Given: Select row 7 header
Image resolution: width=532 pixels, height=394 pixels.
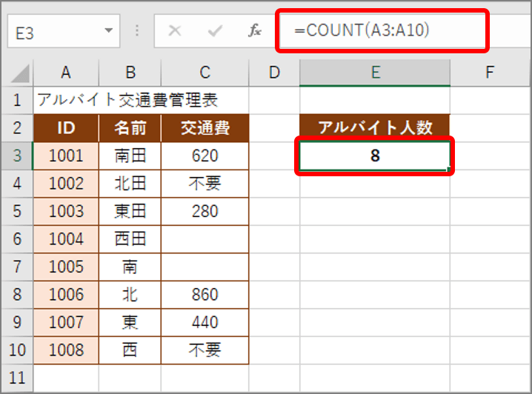Looking at the screenshot, I should [17, 267].
